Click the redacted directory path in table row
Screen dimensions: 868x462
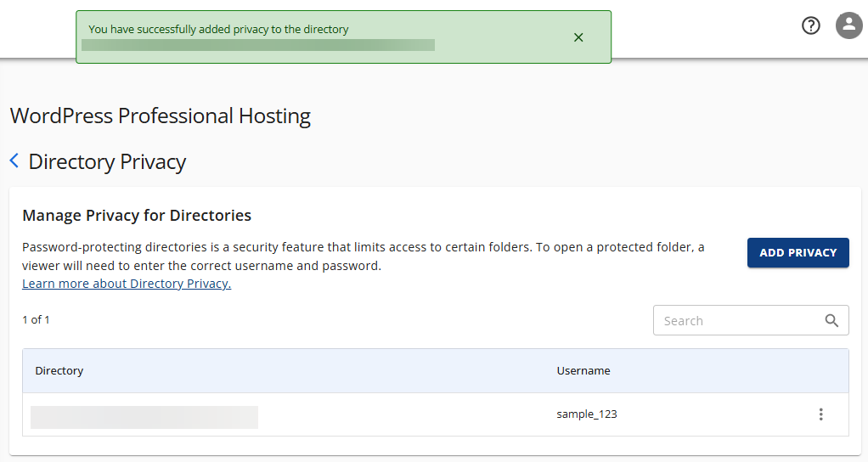pyautogui.click(x=144, y=416)
